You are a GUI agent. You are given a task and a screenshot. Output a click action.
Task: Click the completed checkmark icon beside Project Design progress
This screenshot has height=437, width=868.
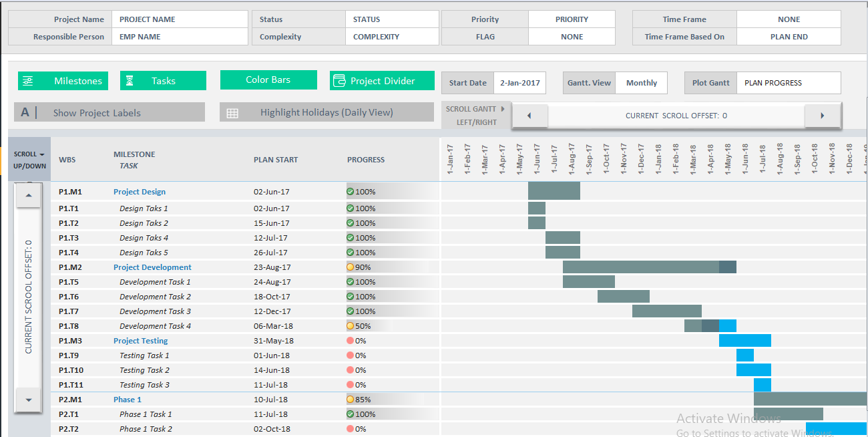[349, 190]
